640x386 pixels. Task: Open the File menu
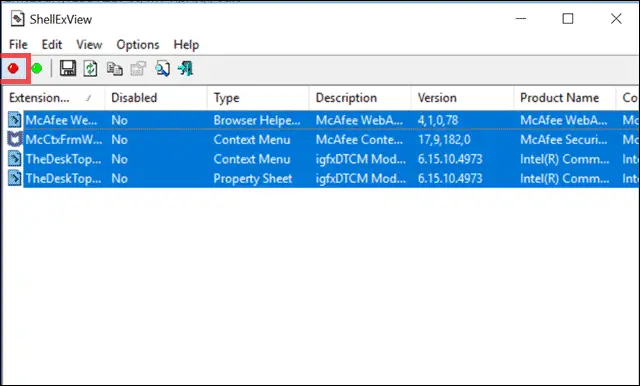(x=18, y=44)
